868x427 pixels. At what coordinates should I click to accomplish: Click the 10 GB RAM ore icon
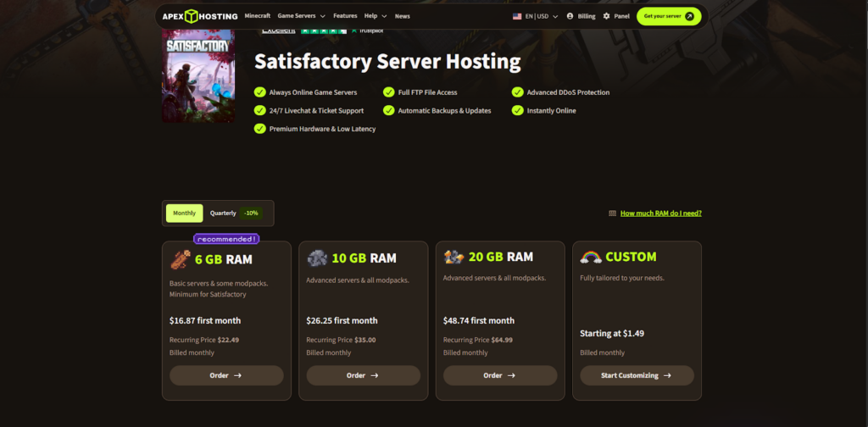[x=317, y=258]
